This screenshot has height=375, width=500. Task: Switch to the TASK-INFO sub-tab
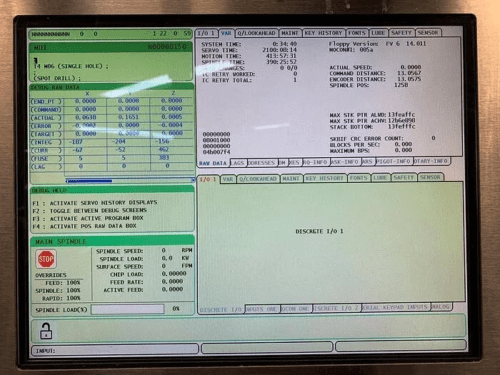point(345,162)
